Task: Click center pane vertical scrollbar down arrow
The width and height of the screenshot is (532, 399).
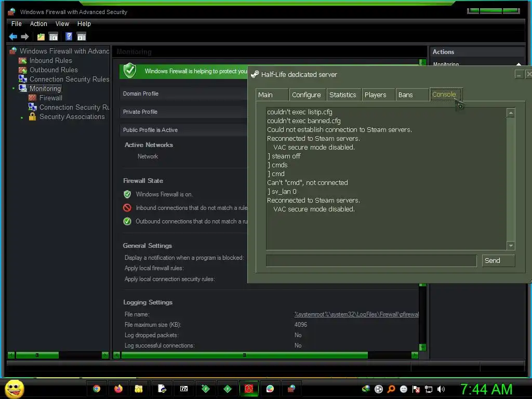Action: click(422, 348)
